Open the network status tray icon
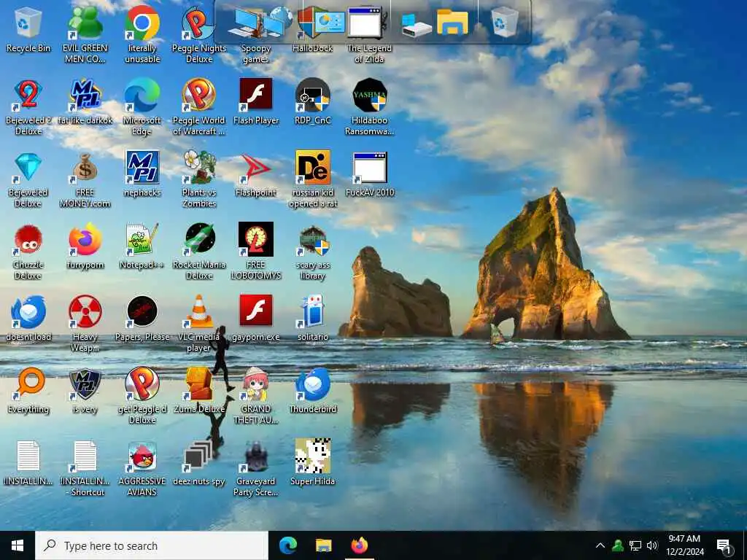Viewport: 747px width, 560px height. (635, 545)
